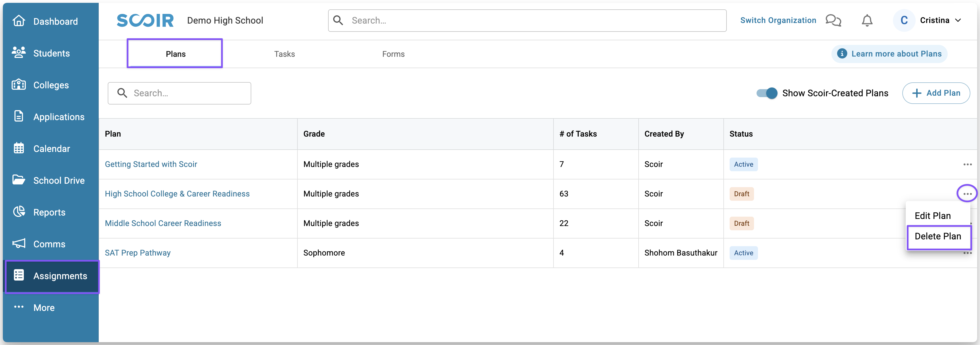Viewport: 980px width, 345px height.
Task: Click the Colleges building icon
Action: (19, 85)
